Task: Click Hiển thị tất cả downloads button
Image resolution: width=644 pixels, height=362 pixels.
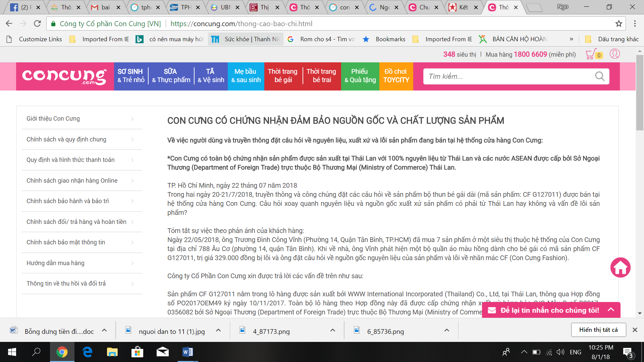Action: [598, 330]
